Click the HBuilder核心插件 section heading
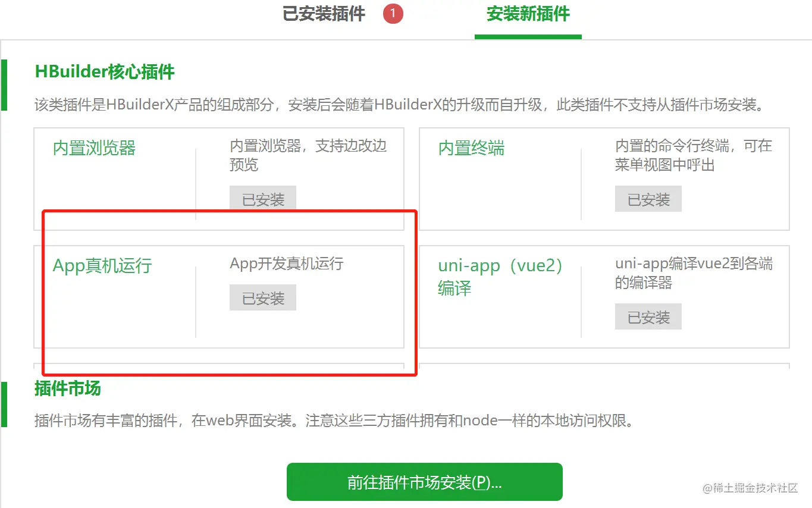Screen dimensions: 812x508 [x=105, y=72]
